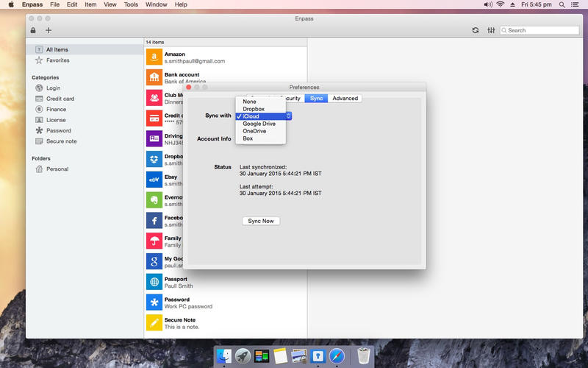The height and width of the screenshot is (368, 588).
Task: Click the plus icon to add item
Action: click(49, 30)
